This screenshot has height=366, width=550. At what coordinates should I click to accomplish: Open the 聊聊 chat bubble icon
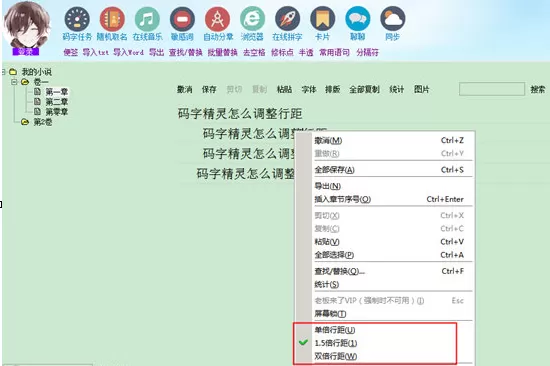(x=358, y=19)
